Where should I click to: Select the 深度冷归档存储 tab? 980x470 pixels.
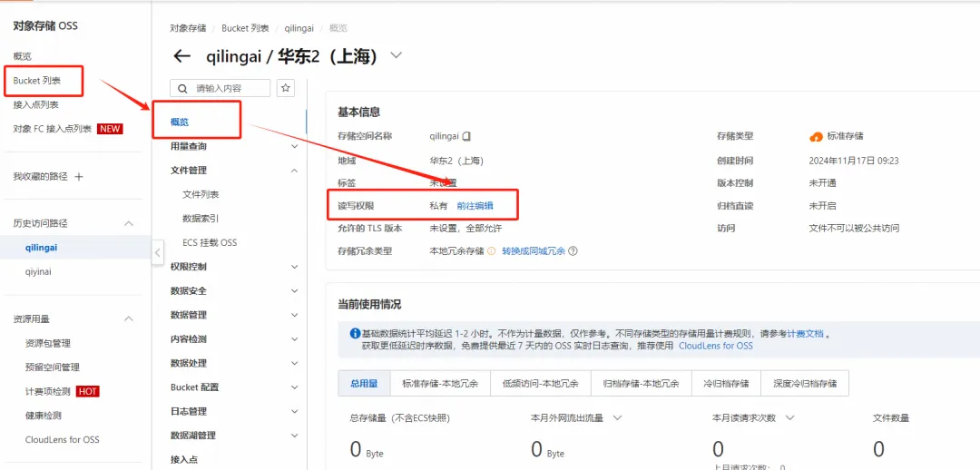[805, 384]
